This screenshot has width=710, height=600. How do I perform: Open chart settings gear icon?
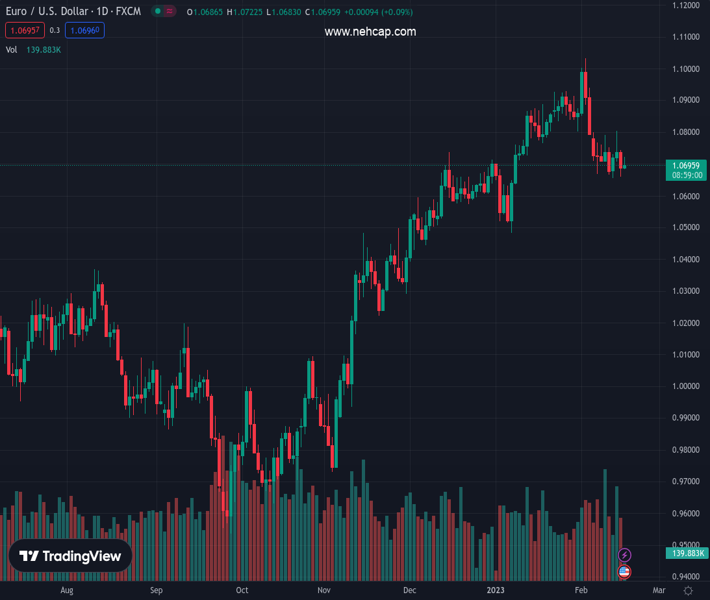[x=688, y=591]
